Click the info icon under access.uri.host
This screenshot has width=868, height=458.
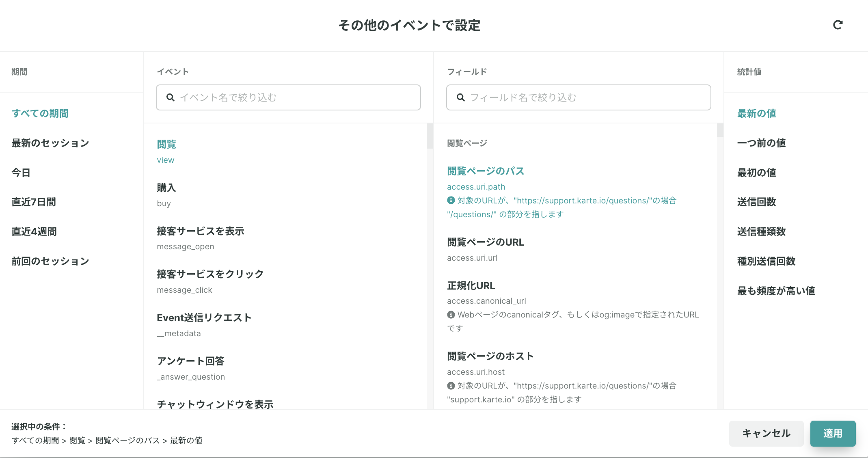click(x=451, y=386)
